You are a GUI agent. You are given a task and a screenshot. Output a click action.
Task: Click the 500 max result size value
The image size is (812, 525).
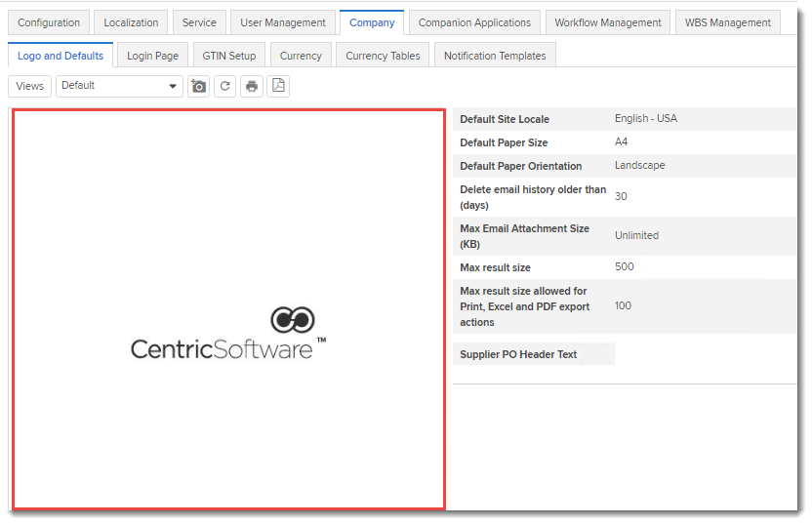624,266
